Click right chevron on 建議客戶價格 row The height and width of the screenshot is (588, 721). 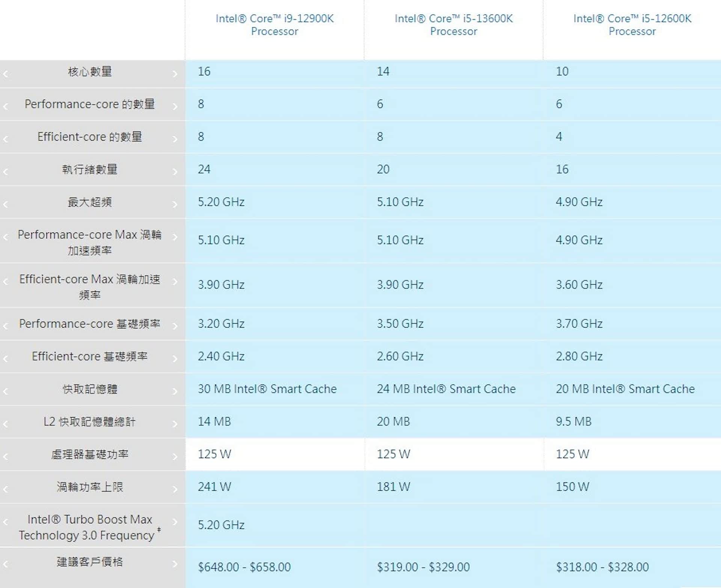tap(175, 564)
